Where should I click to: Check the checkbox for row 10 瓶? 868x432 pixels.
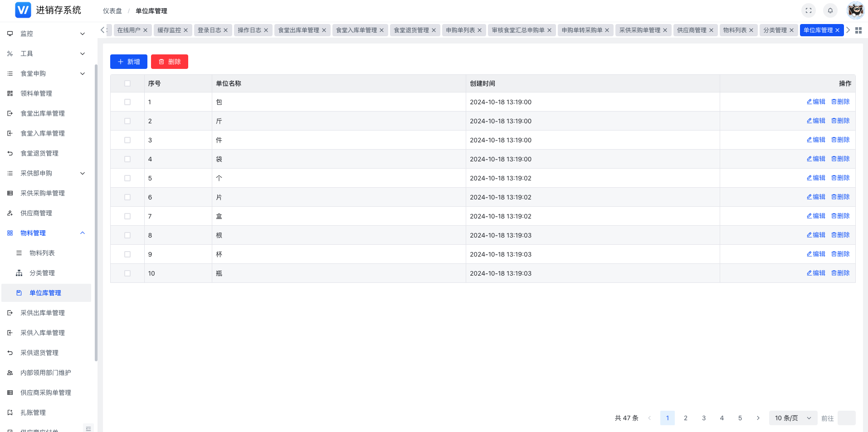coord(127,273)
